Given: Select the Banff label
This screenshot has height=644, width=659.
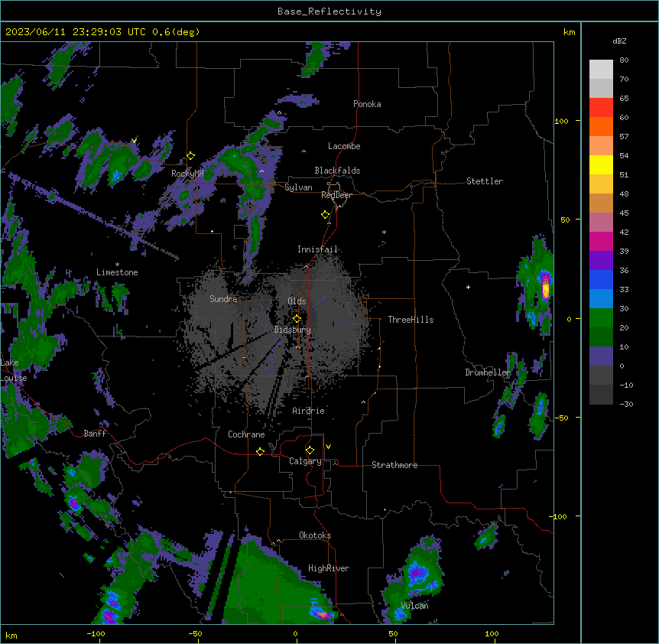Looking at the screenshot, I should (95, 434).
